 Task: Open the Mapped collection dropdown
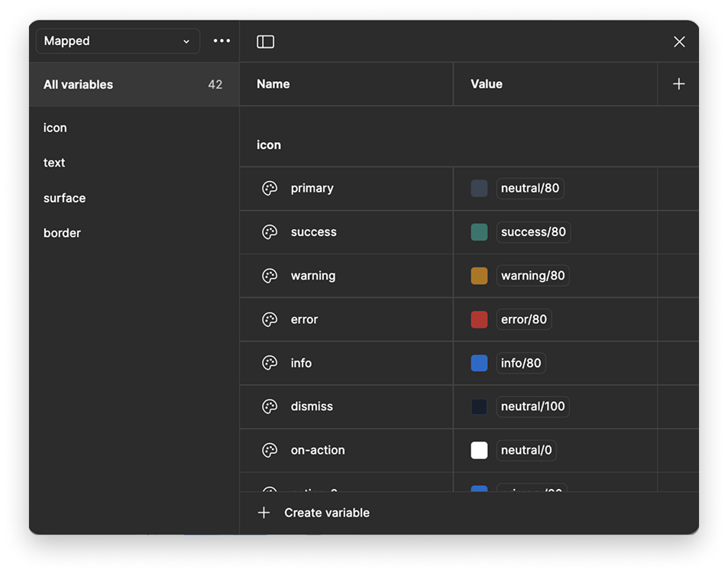pos(118,40)
